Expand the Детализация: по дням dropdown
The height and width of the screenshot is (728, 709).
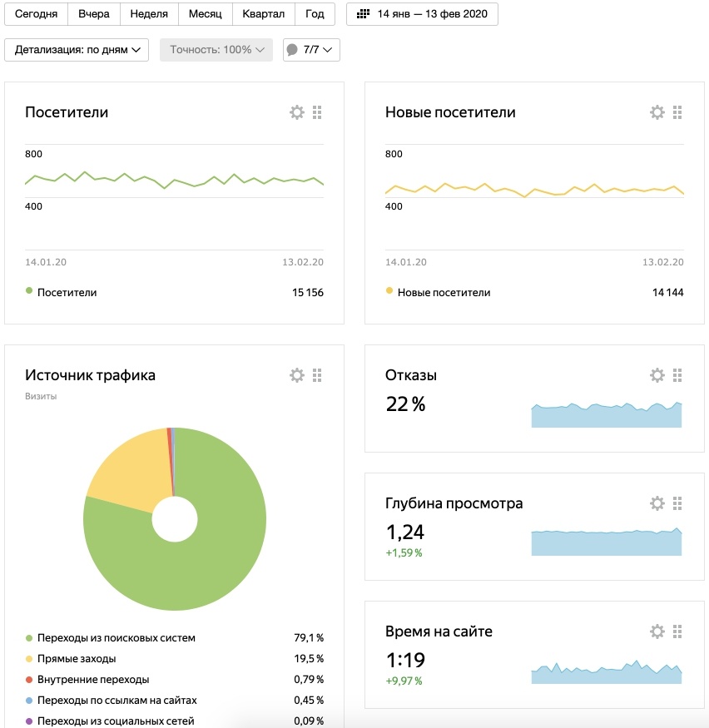coord(77,50)
